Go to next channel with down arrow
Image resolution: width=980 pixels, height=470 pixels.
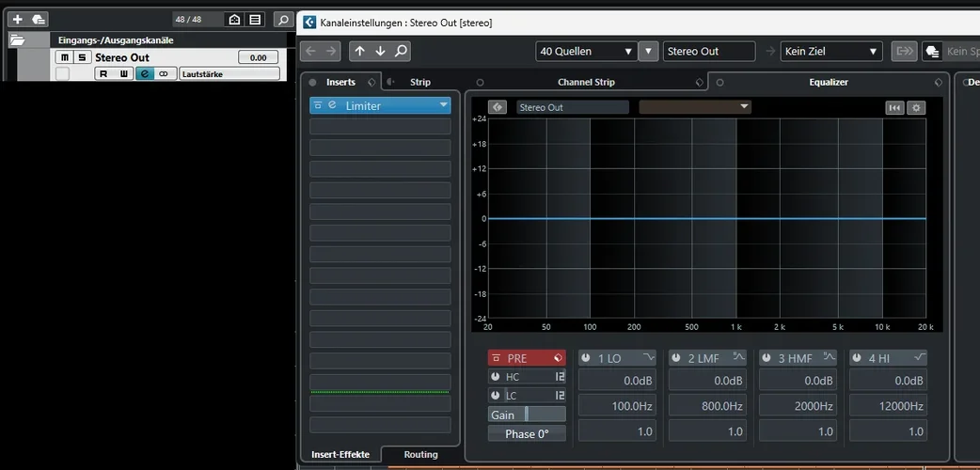pos(380,52)
